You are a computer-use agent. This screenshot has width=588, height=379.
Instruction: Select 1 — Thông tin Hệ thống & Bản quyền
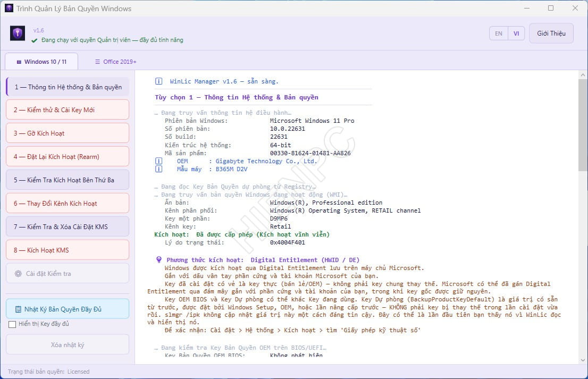(68, 87)
